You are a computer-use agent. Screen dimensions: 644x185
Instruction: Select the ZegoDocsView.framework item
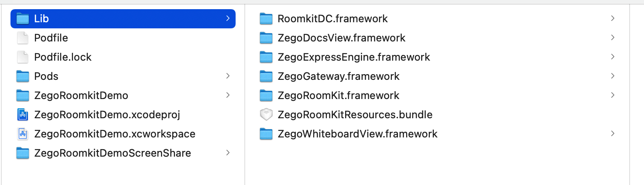[x=437, y=38]
